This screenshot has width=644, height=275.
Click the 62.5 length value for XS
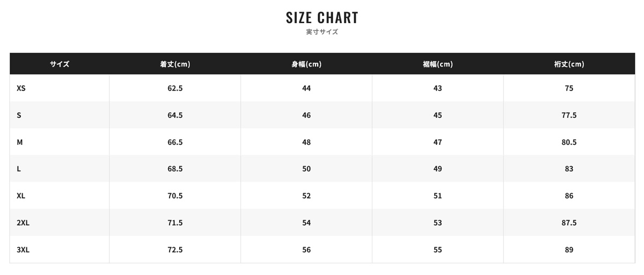click(x=175, y=88)
